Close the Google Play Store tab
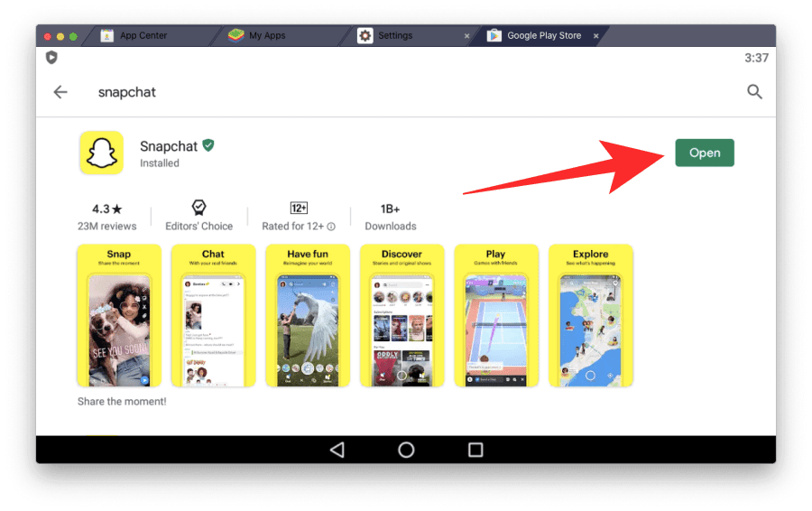The height and width of the screenshot is (511, 812). [x=596, y=36]
